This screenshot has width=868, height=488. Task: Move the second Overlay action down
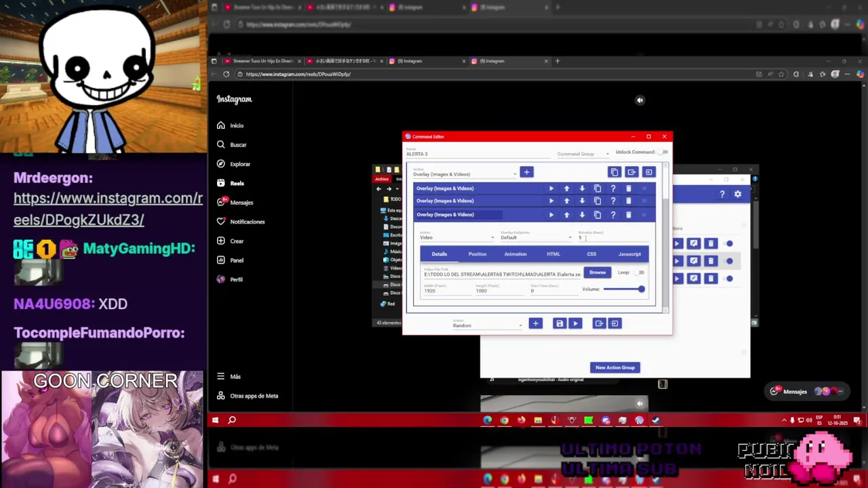coord(582,201)
